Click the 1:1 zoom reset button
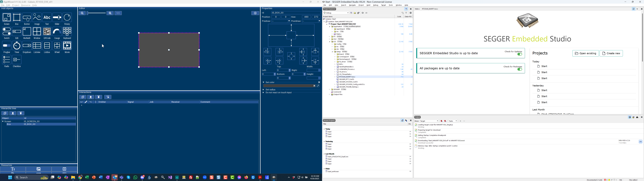Image resolution: width=644 pixels, height=181 pixels. pos(118,13)
